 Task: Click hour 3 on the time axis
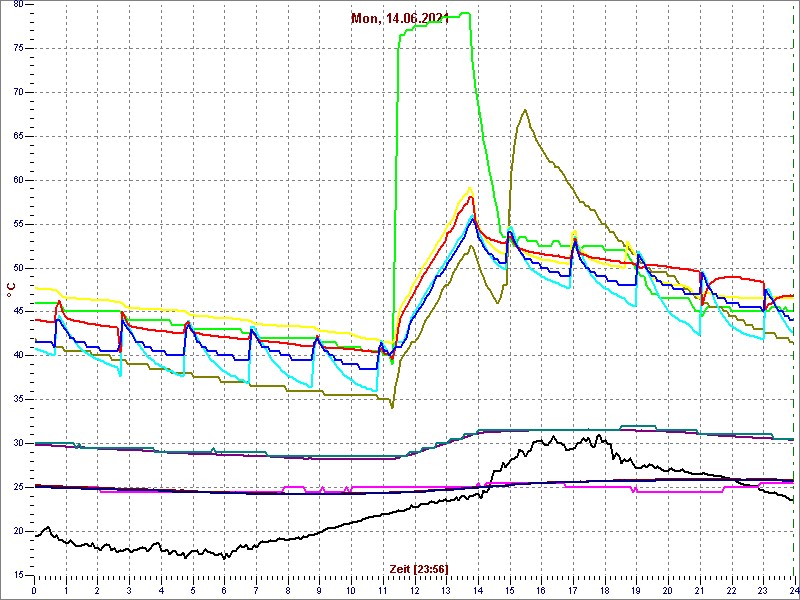point(129,590)
